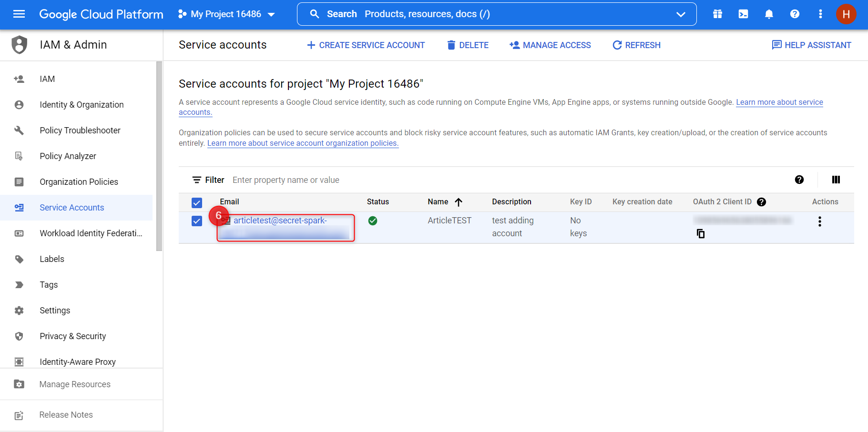This screenshot has height=432, width=868.
Task: Open the top bar kebab settings menu
Action: coord(820,14)
